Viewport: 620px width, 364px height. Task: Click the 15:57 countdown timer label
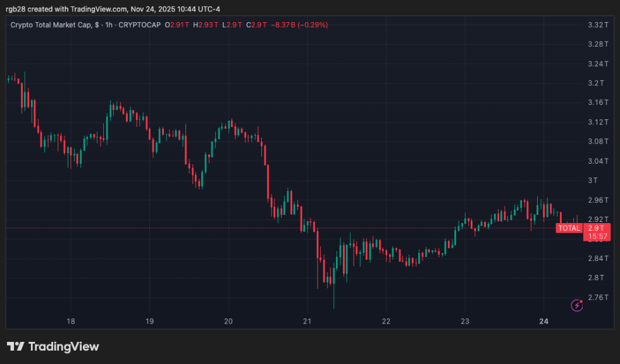[x=597, y=236]
